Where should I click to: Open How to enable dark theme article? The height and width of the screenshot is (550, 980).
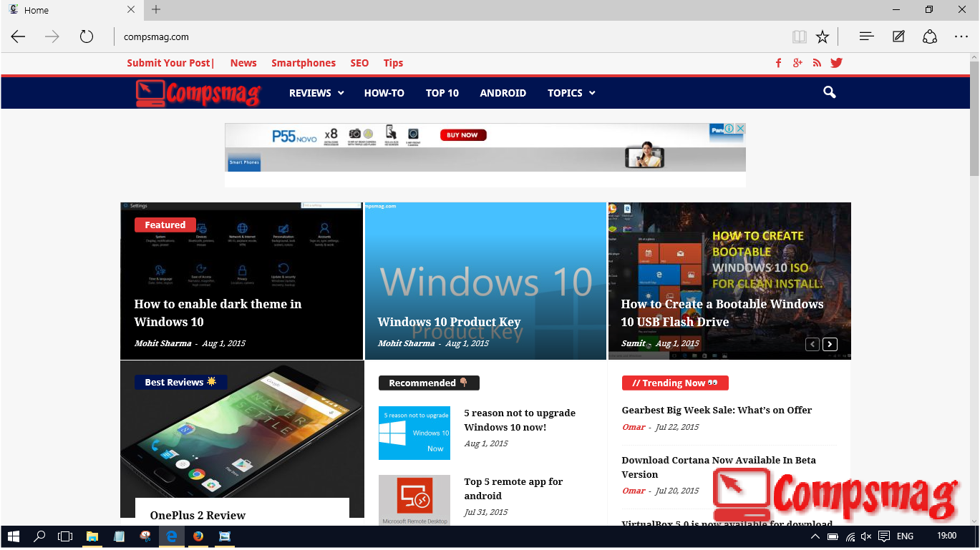tap(218, 313)
